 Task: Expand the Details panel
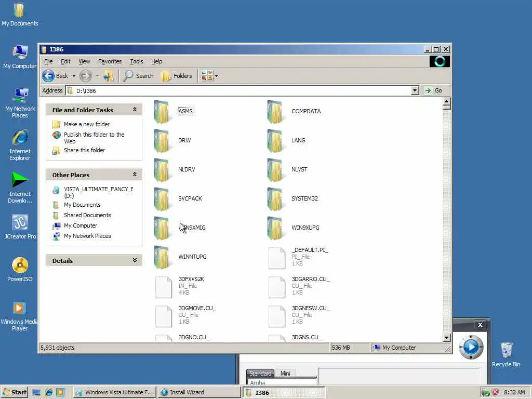tap(135, 261)
